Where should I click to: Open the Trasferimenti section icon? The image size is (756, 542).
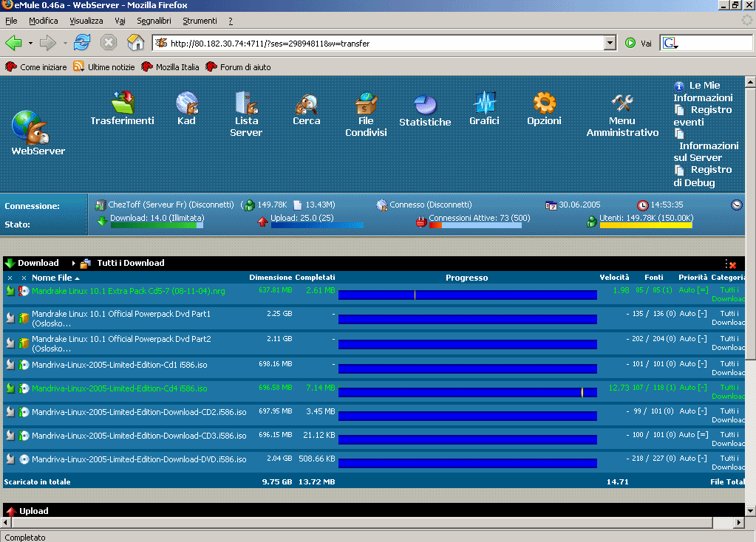coord(123,102)
